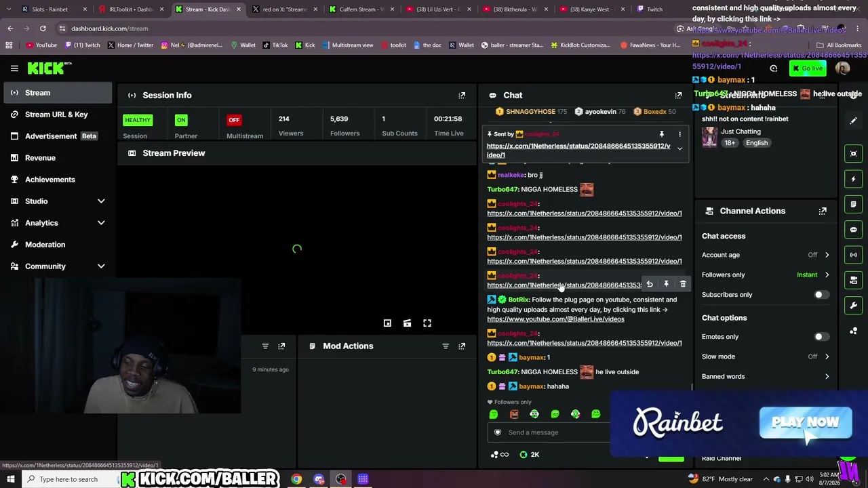Delete the hovered chat message with trash icon
The width and height of the screenshot is (868, 488).
tap(683, 285)
